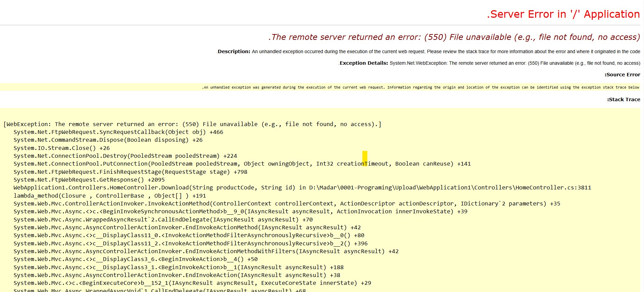Click the BeginExecuteCore b__152_1 stack line
This screenshot has width=644, height=292.
coord(192,283)
